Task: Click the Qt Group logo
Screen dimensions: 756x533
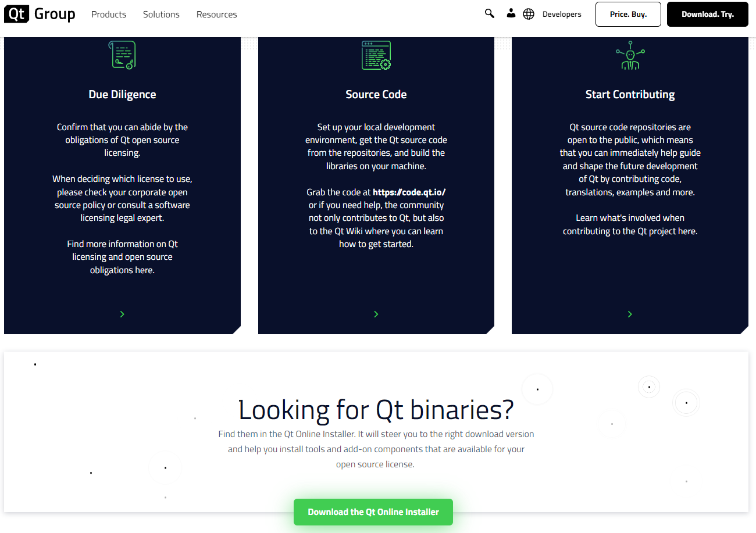Action: click(40, 14)
